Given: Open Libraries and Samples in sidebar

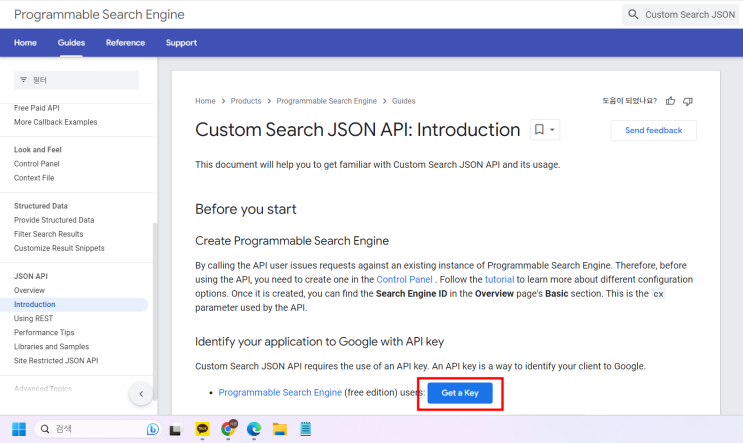Looking at the screenshot, I should [x=51, y=347].
